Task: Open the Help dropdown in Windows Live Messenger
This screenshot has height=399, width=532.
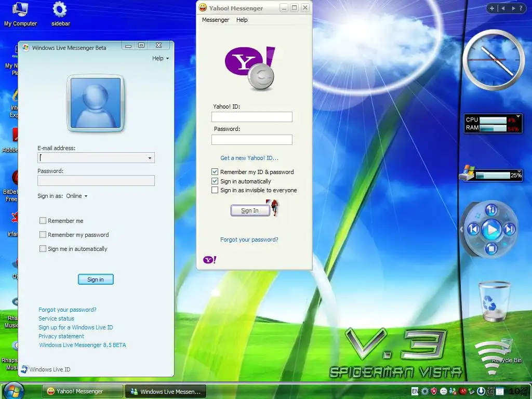Action: point(160,58)
